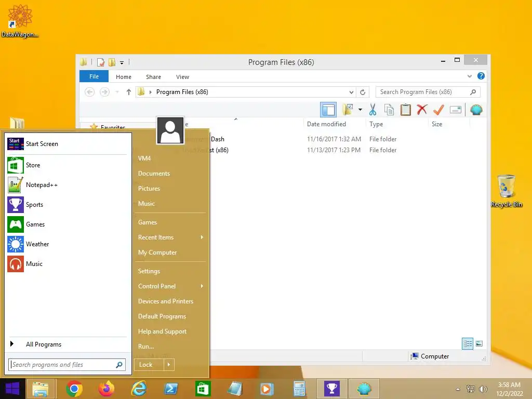Show hidden system tray icons
532x399 pixels.
[x=458, y=389]
